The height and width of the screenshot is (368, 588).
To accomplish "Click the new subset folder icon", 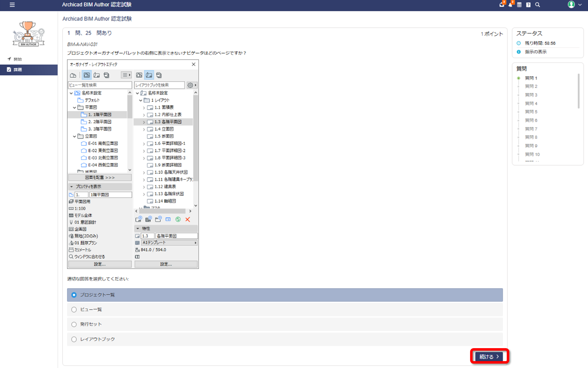I will click(158, 219).
